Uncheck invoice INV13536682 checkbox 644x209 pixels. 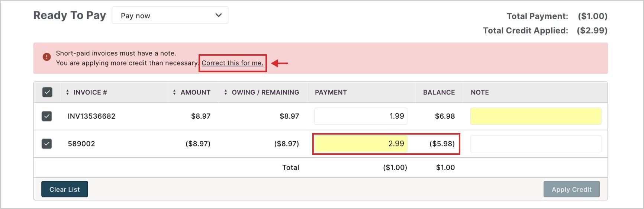pyautogui.click(x=47, y=116)
